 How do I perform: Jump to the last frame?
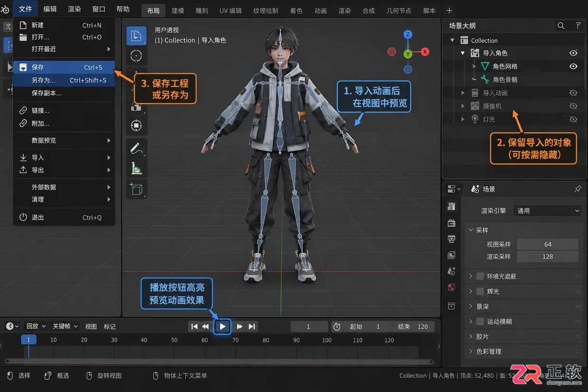(252, 326)
